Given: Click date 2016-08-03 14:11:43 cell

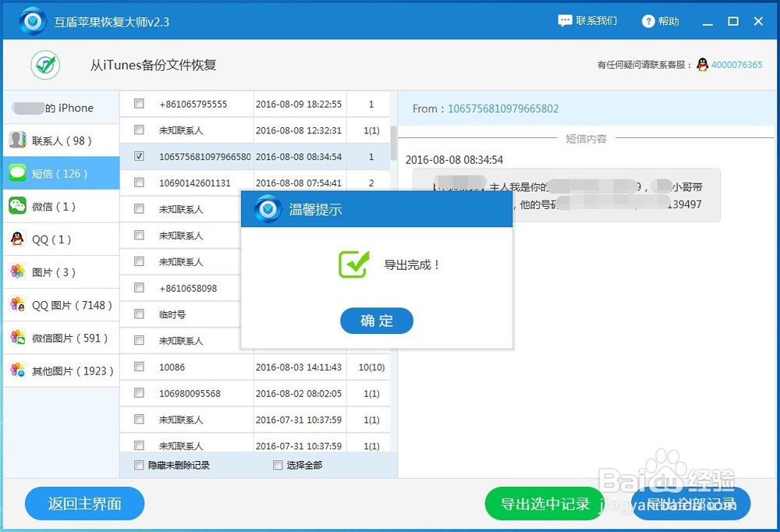Looking at the screenshot, I should (x=299, y=367).
